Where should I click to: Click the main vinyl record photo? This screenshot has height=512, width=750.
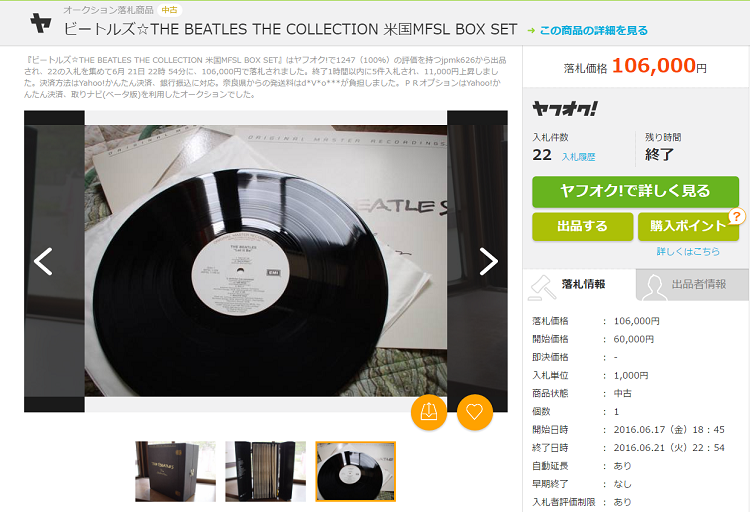pyautogui.click(x=266, y=261)
